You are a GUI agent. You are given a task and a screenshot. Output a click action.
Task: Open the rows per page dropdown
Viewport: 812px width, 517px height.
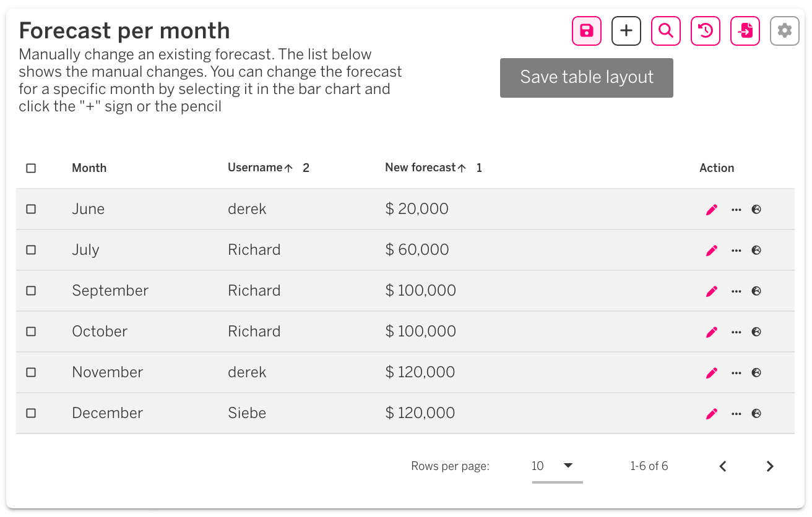[557, 466]
